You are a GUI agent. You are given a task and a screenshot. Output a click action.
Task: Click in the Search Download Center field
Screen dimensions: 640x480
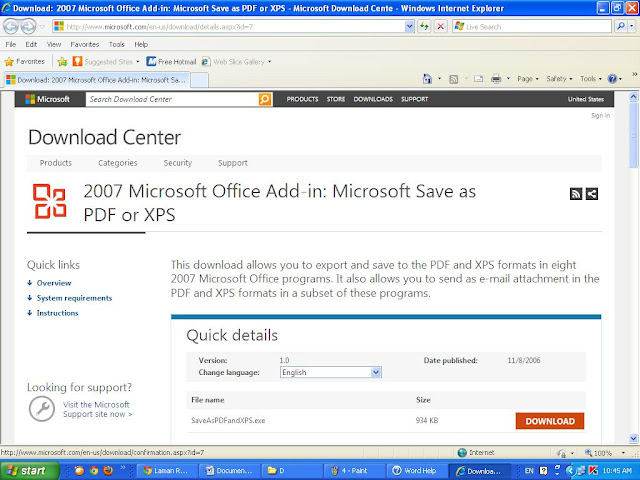[x=172, y=99]
